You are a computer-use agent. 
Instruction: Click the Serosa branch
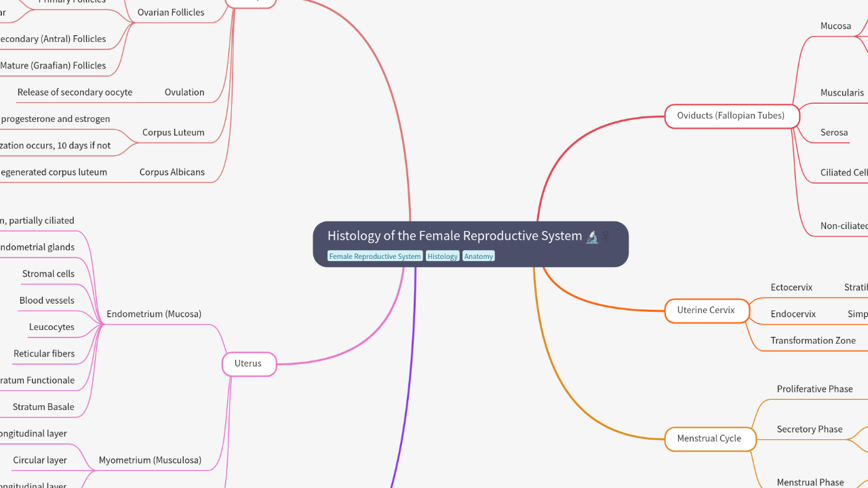pos(834,133)
